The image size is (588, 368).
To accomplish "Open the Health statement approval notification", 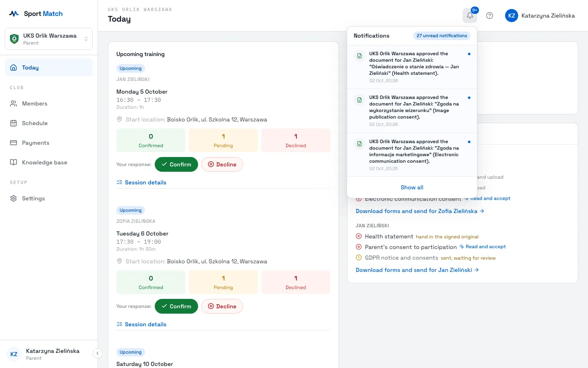I will [412, 67].
